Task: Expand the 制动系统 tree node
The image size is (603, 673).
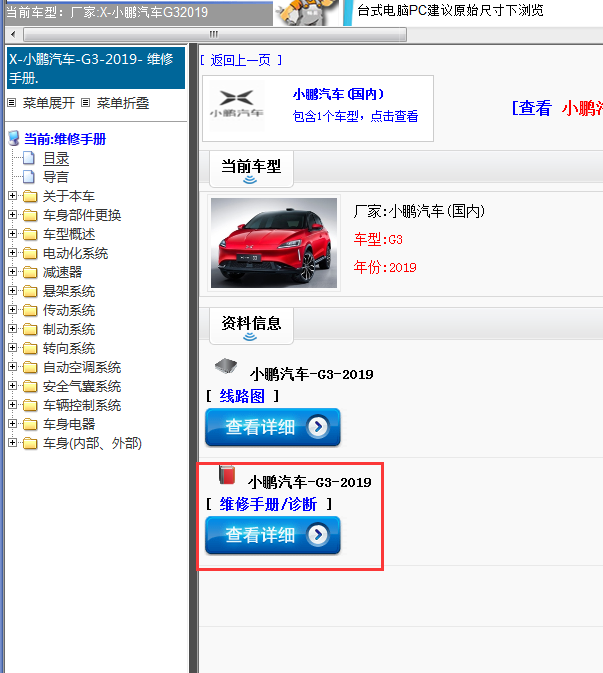Action: [x=12, y=329]
